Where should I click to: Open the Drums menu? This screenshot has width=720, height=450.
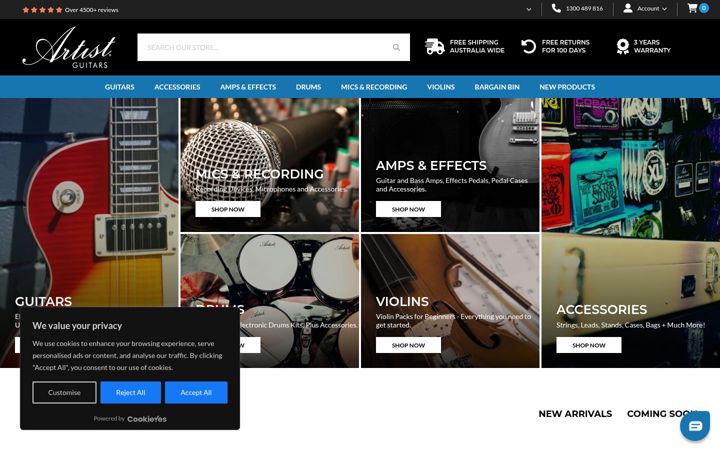(x=309, y=87)
